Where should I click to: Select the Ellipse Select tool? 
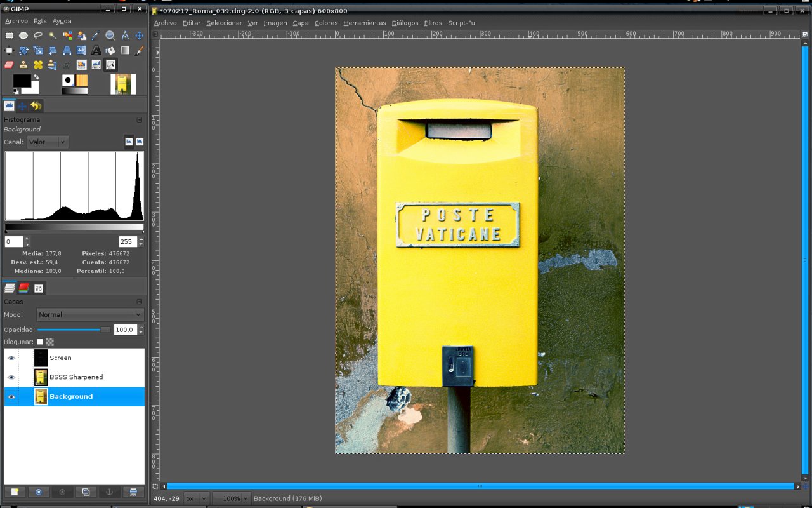tap(23, 36)
